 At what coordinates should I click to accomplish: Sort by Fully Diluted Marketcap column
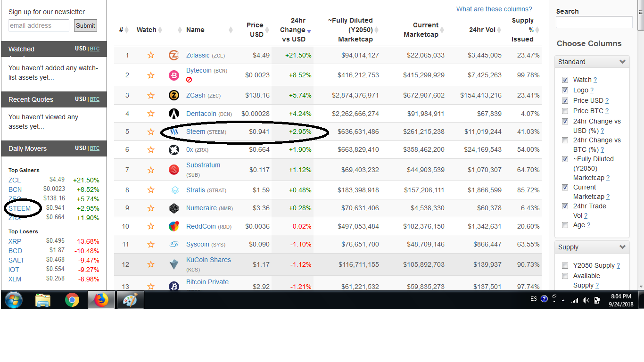pos(350,30)
